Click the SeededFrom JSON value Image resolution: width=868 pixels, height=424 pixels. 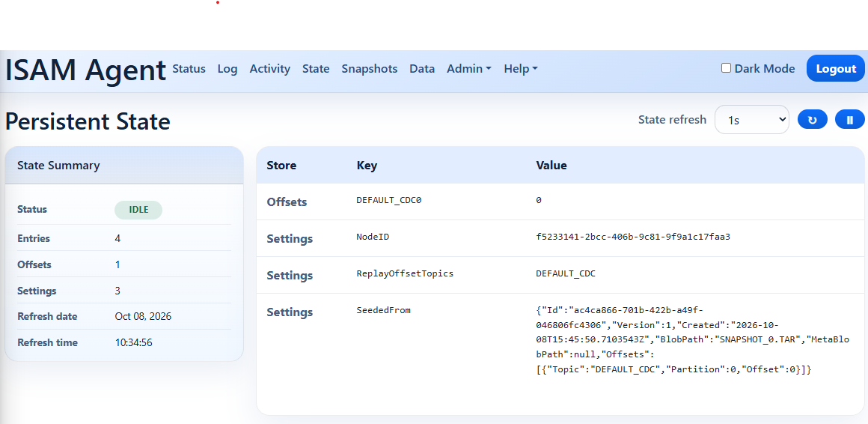pos(692,339)
